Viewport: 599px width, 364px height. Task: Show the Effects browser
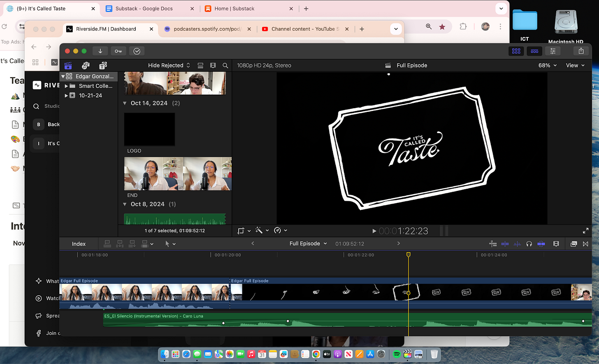573,244
